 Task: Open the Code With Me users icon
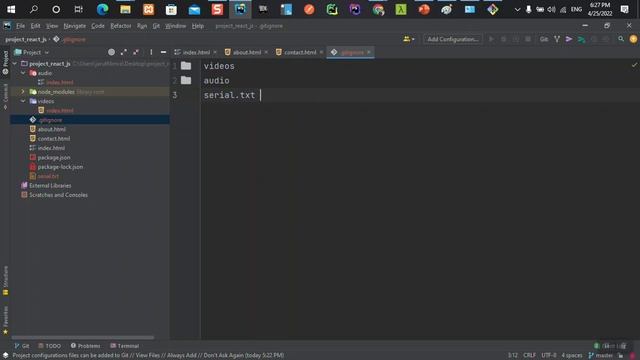(x=408, y=39)
